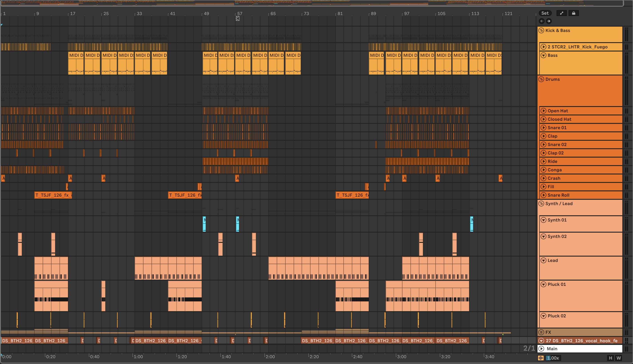Unfold the Crash track
The width and height of the screenshot is (633, 364).
[x=543, y=178]
